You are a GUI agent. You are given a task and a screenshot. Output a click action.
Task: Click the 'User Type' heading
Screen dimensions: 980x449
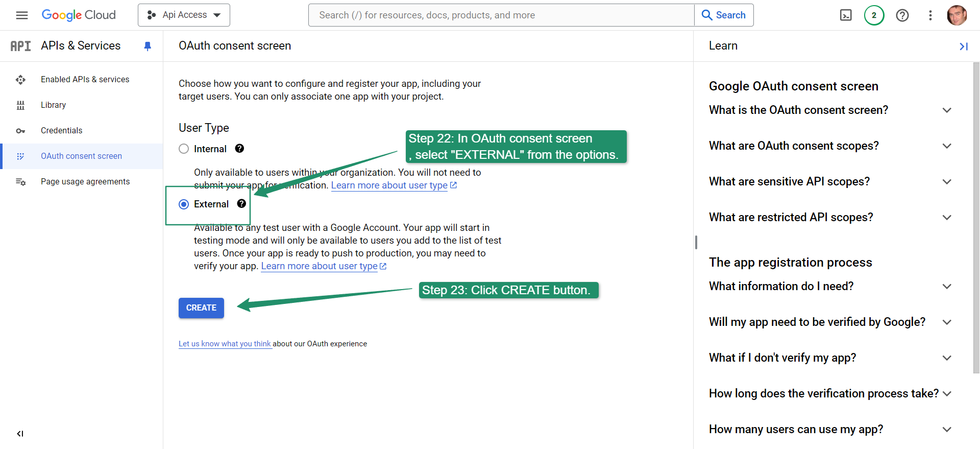(204, 128)
